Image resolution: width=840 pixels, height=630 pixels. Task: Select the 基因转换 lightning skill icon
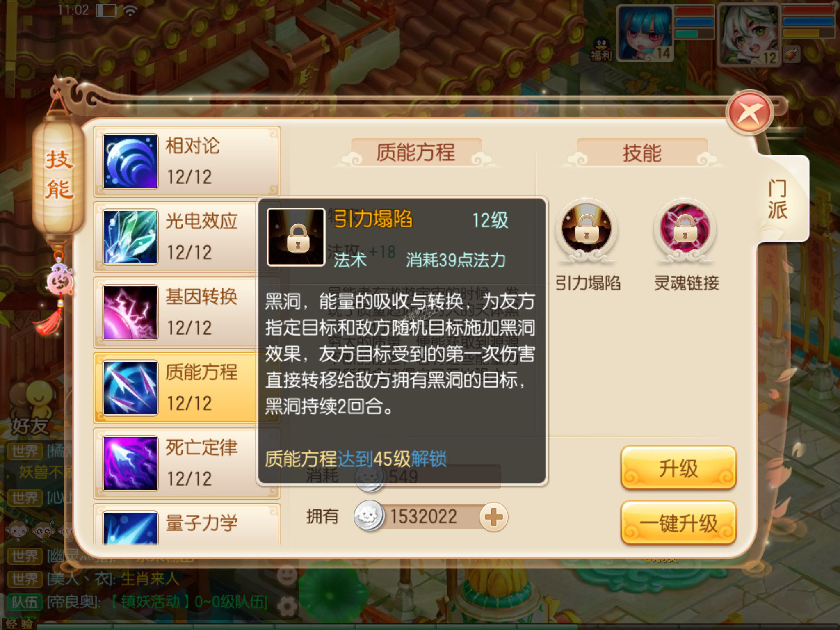(x=130, y=313)
